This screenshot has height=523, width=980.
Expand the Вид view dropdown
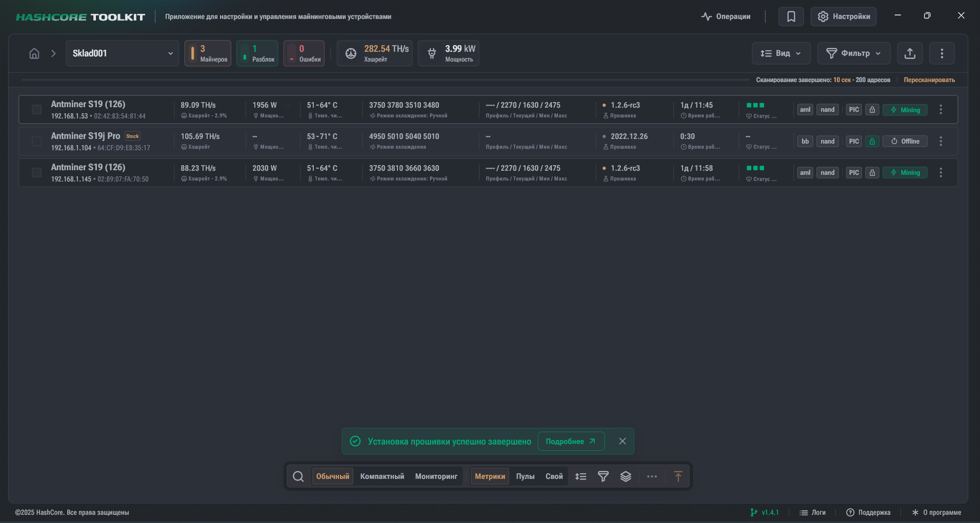[781, 53]
